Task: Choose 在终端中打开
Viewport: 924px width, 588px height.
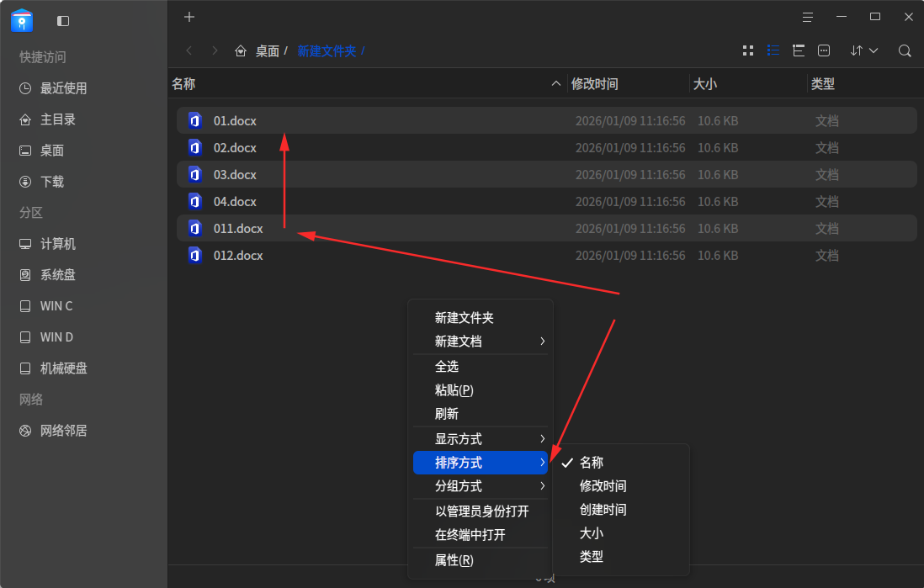Action: coord(481,535)
